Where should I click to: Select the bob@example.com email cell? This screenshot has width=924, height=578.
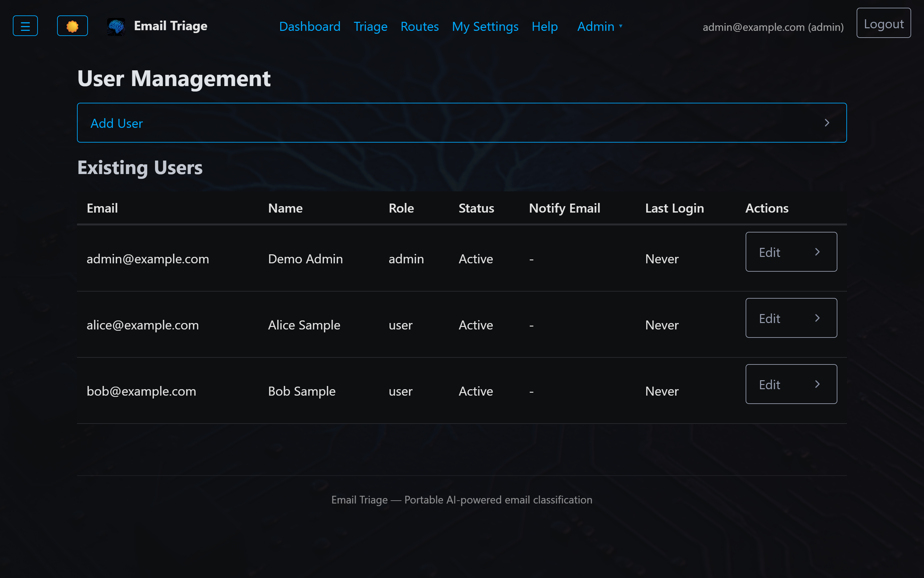click(x=141, y=391)
